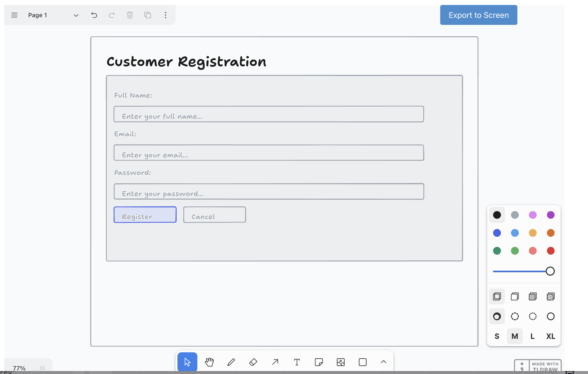Screen dimensions: 588x374
Task: Select the Draw pencil tool
Action: pyautogui.click(x=231, y=362)
